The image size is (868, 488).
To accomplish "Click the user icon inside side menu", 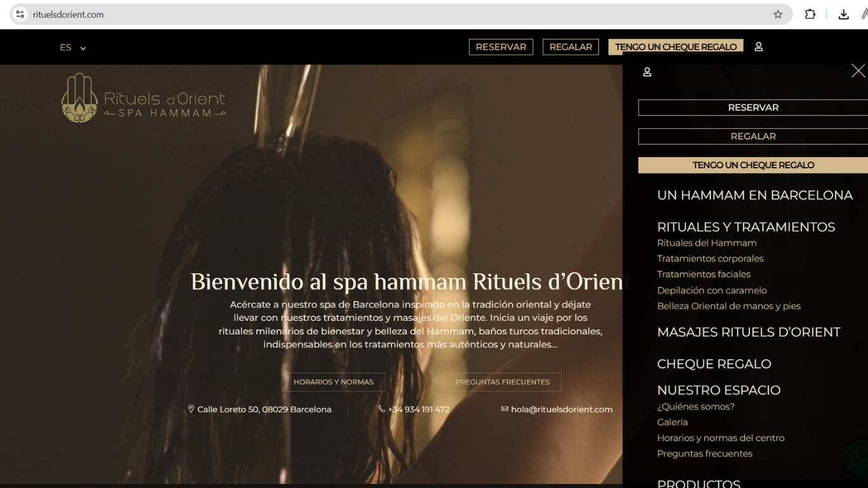I will pos(647,72).
